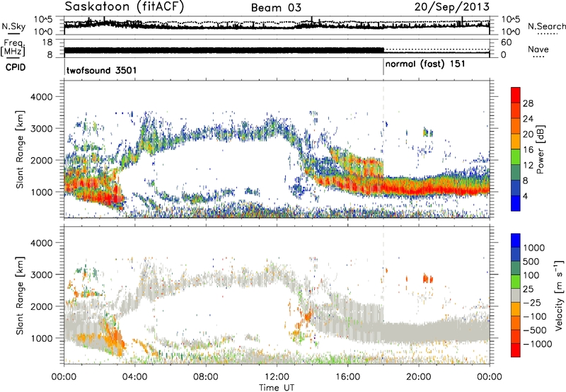Click the '4' tick on the Power colorbar
Screen dimensions: 566x392
pos(526,196)
